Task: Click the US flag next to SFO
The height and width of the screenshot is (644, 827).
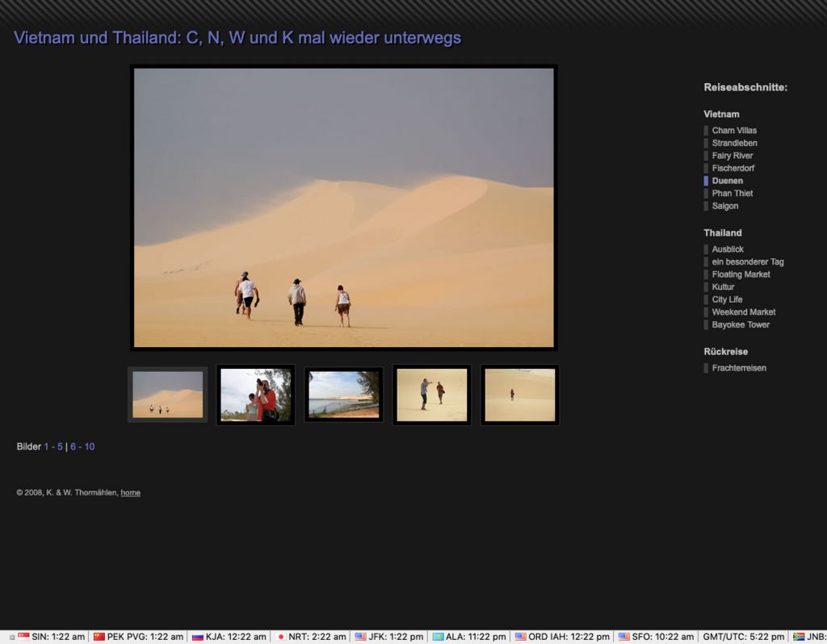Action: (x=623, y=637)
